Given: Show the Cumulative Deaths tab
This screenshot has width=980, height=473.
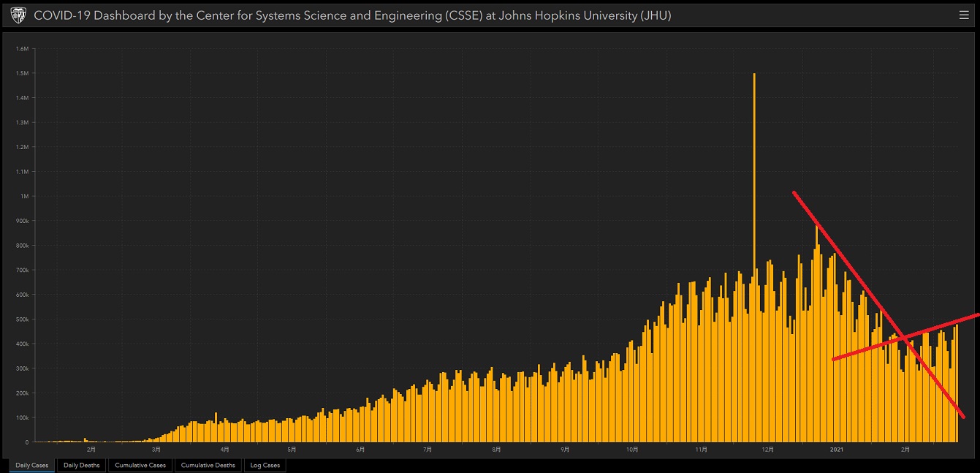Looking at the screenshot, I should [208, 465].
